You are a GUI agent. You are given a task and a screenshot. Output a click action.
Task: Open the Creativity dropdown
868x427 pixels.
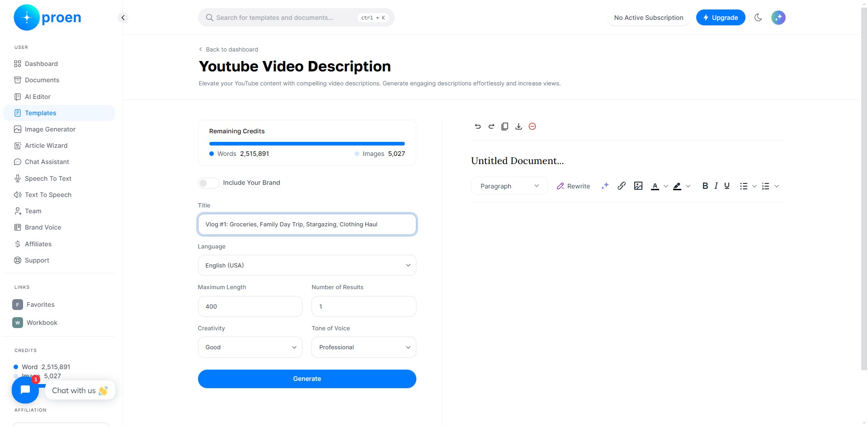(250, 347)
